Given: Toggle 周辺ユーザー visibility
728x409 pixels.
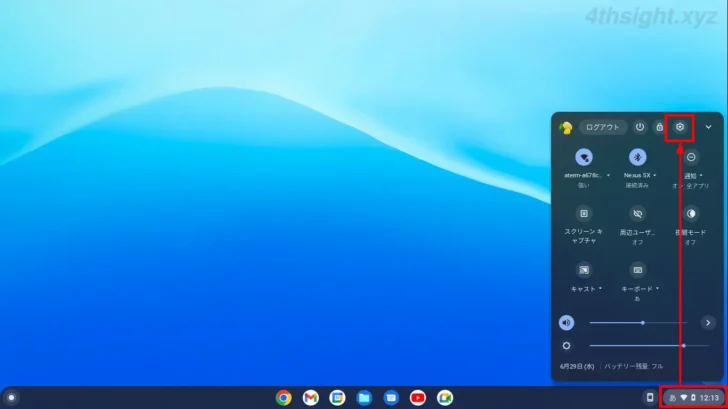Looking at the screenshot, I should [637, 214].
